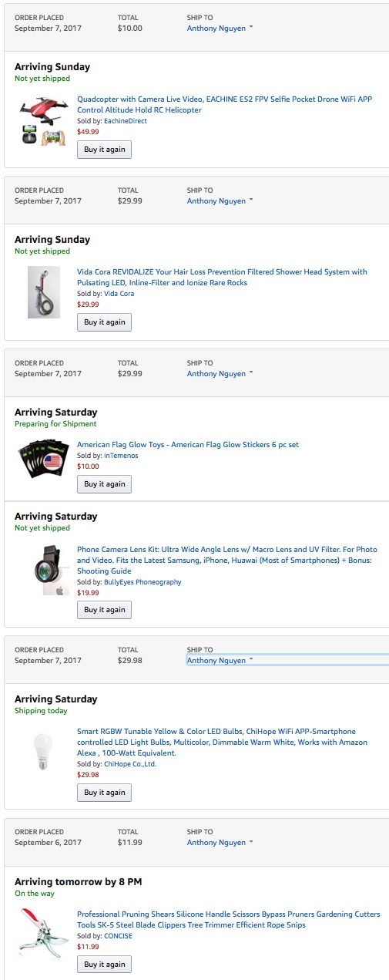Open the American Flag Glow Stickers image
This screenshot has width=389, height=980.
[x=43, y=460]
